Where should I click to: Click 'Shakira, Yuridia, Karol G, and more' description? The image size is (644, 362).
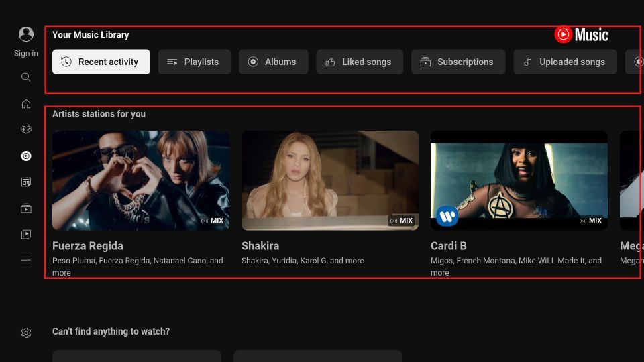pyautogui.click(x=303, y=261)
